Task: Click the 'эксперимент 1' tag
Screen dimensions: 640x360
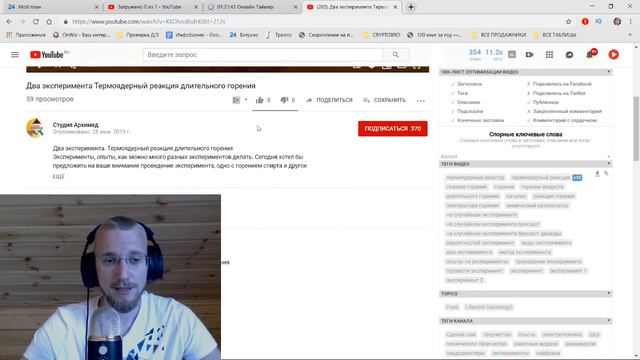Action: 568,271
